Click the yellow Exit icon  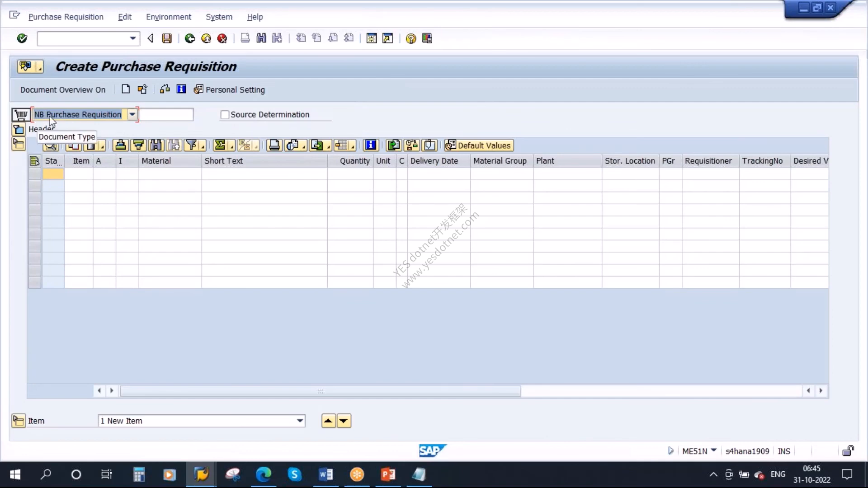tap(206, 38)
